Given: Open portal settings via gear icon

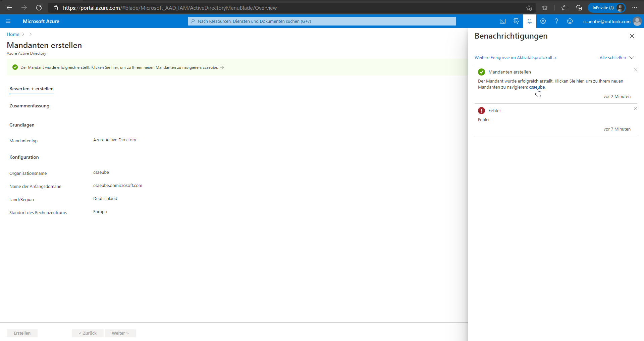Looking at the screenshot, I should tap(543, 21).
